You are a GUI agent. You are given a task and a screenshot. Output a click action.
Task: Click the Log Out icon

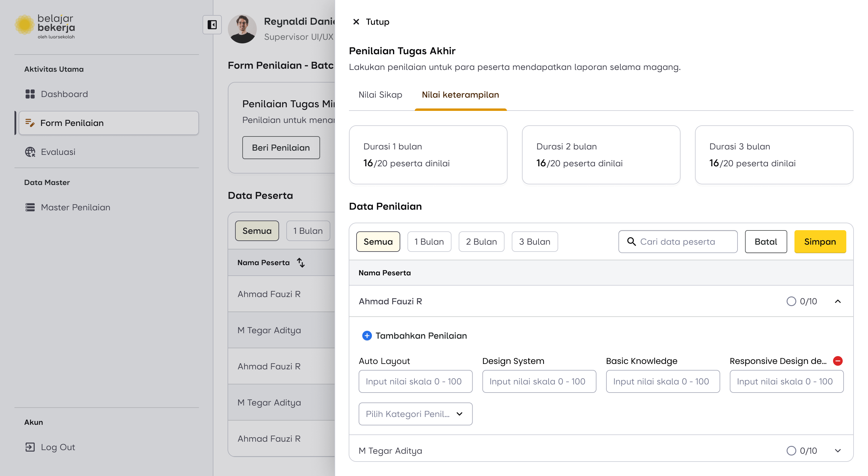point(30,447)
